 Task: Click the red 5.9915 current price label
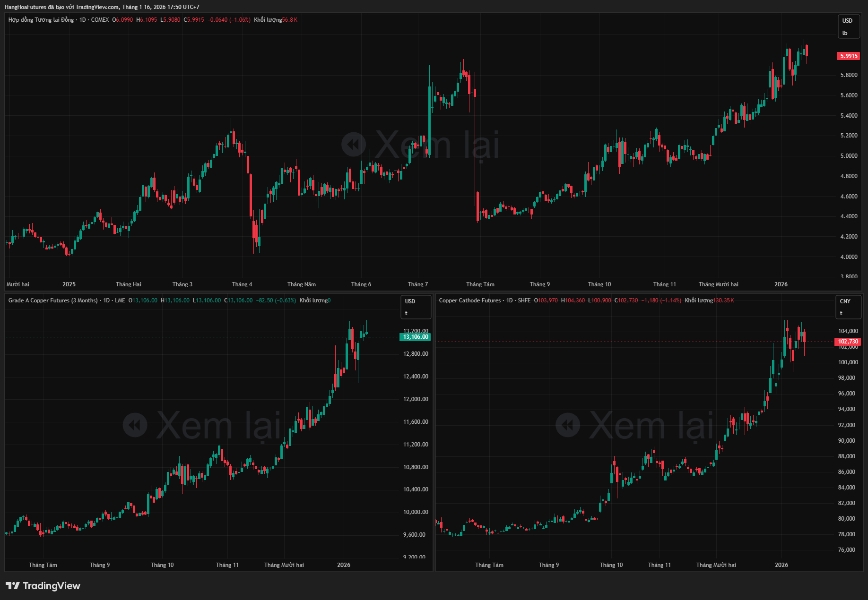pos(849,56)
